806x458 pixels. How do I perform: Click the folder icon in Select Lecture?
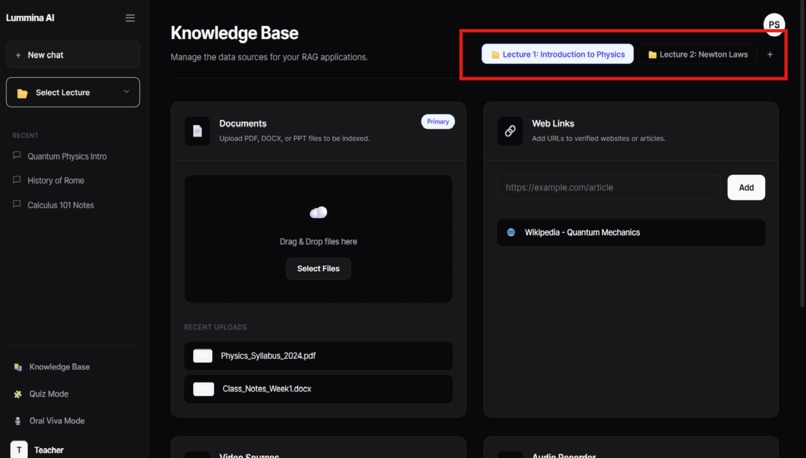(22, 93)
